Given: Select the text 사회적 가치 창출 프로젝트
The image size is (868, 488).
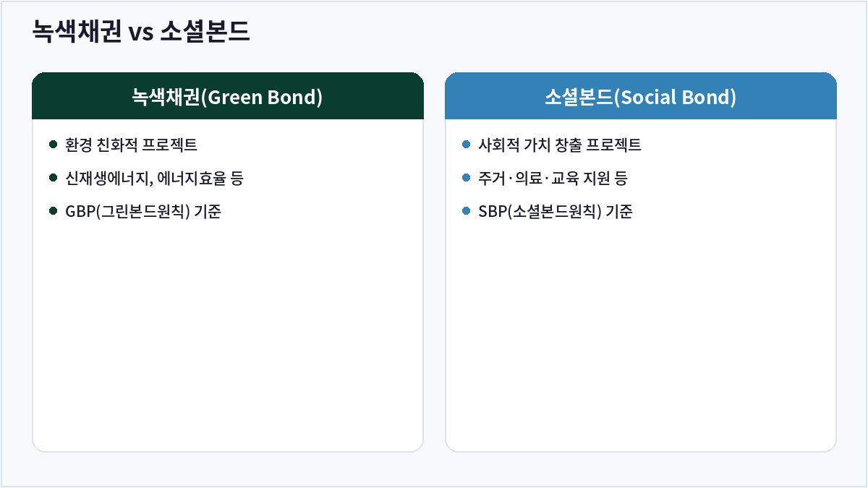Looking at the screenshot, I should pyautogui.click(x=560, y=145).
